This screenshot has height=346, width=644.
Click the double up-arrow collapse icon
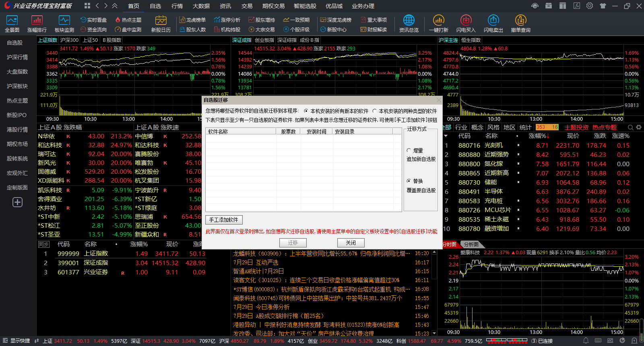115,6
